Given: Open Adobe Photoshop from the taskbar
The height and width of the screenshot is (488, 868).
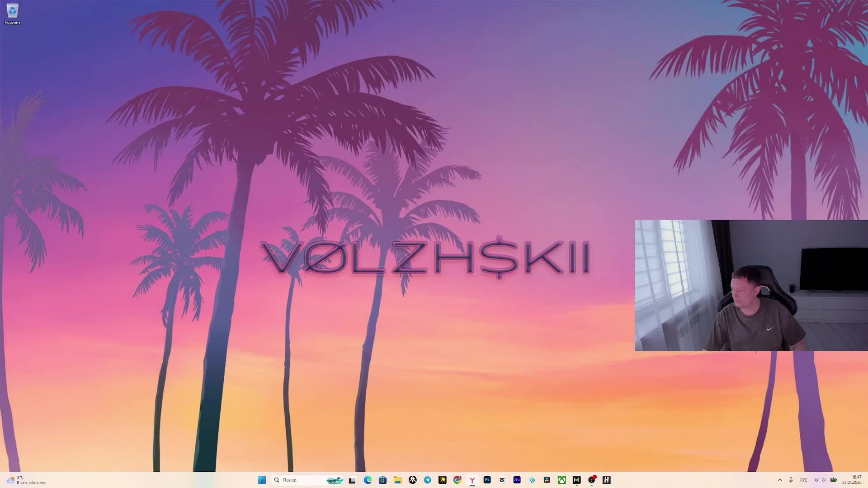Looking at the screenshot, I should click(x=487, y=480).
